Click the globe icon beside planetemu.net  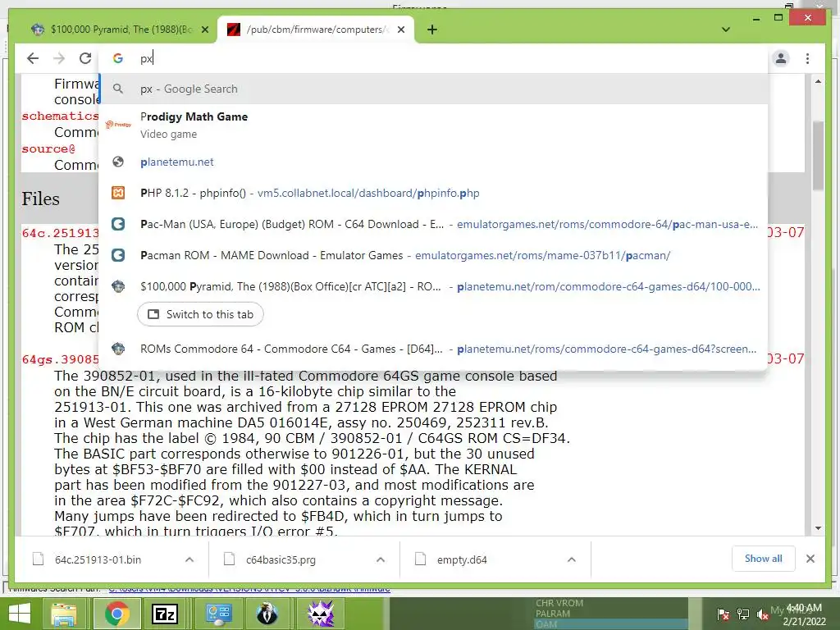click(118, 162)
